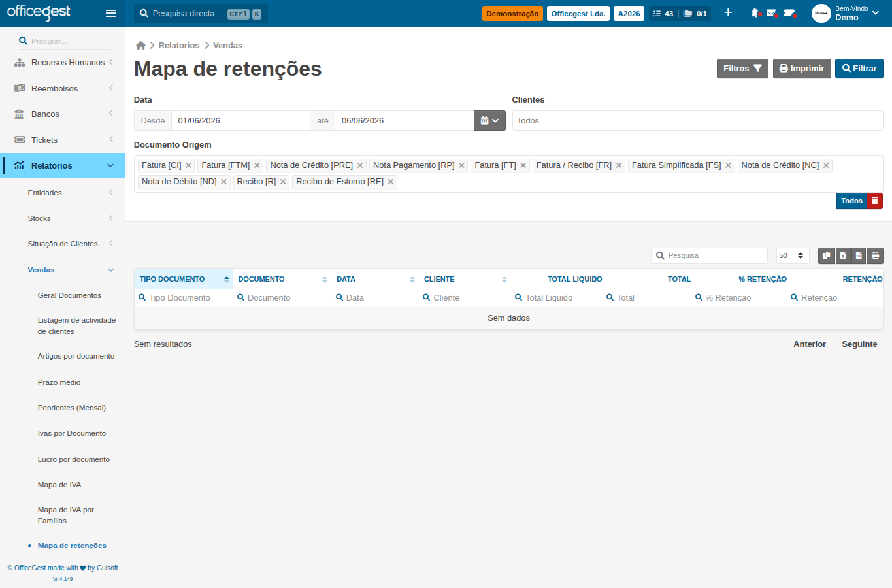Click the Officegest Lda. company badge
The image size is (892, 588).
578,13
